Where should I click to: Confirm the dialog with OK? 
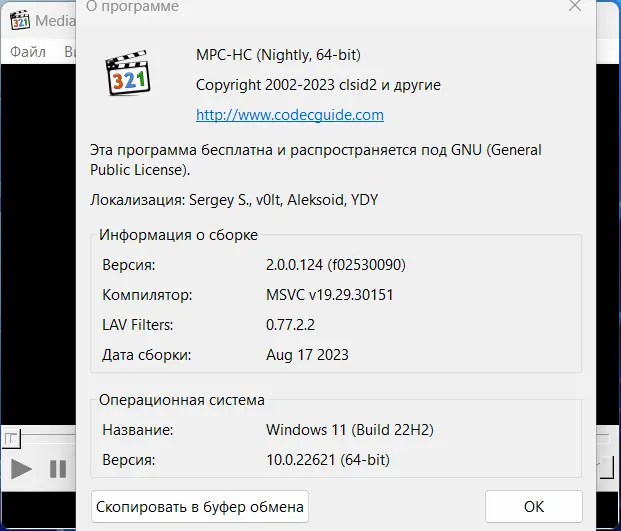tap(534, 507)
